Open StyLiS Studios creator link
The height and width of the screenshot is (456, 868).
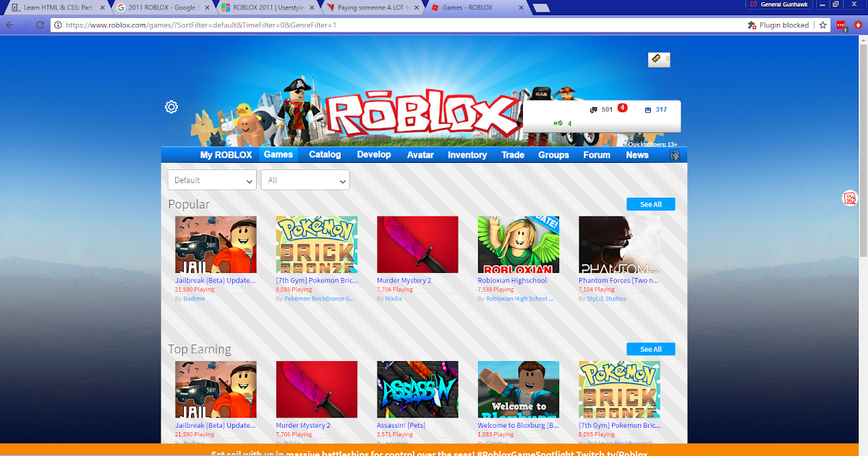606,298
